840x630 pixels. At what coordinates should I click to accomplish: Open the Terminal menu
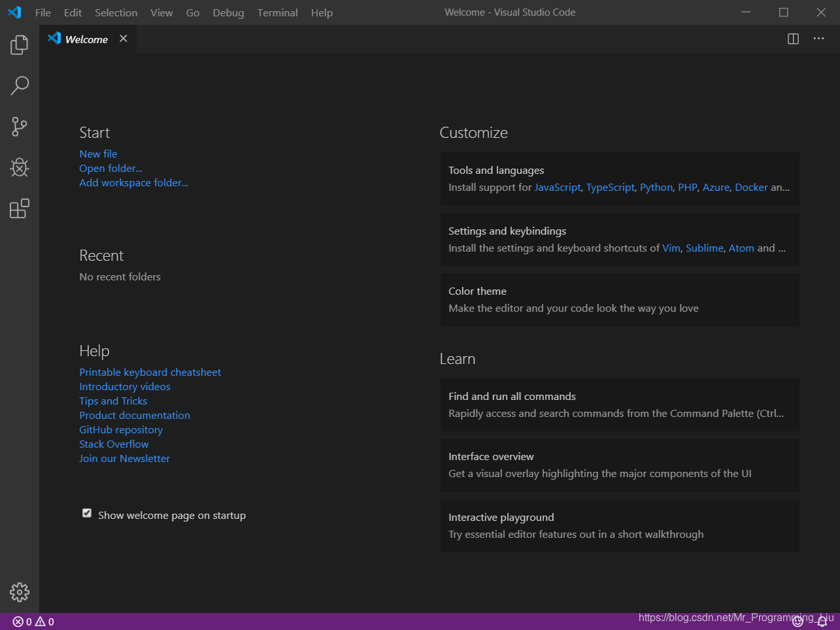277,12
